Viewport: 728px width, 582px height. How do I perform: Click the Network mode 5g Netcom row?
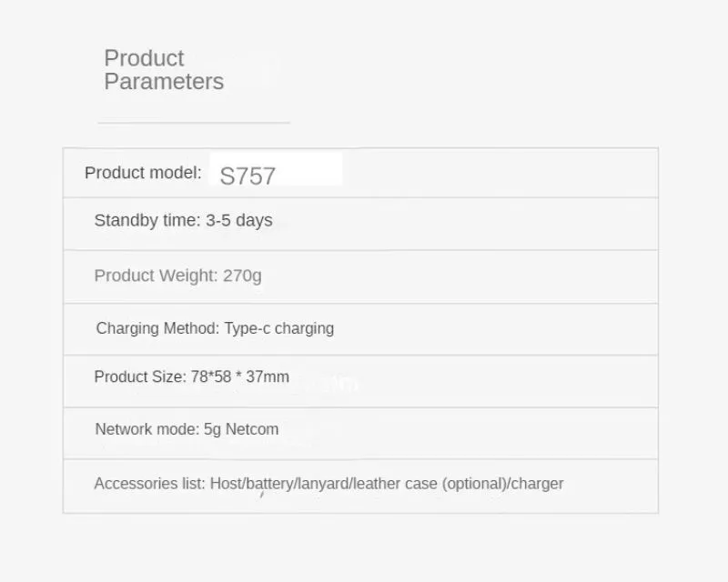click(x=360, y=434)
